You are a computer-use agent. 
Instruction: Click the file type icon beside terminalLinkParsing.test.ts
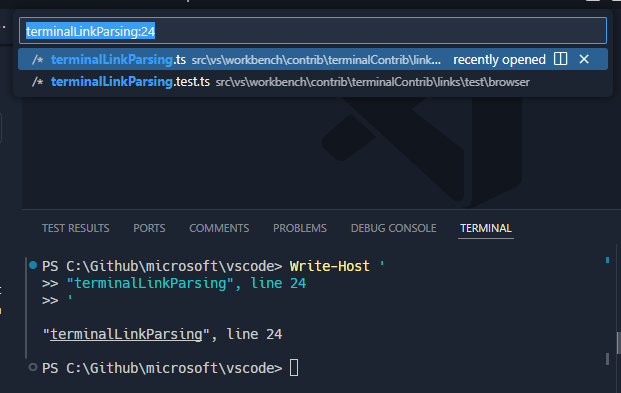click(x=38, y=82)
